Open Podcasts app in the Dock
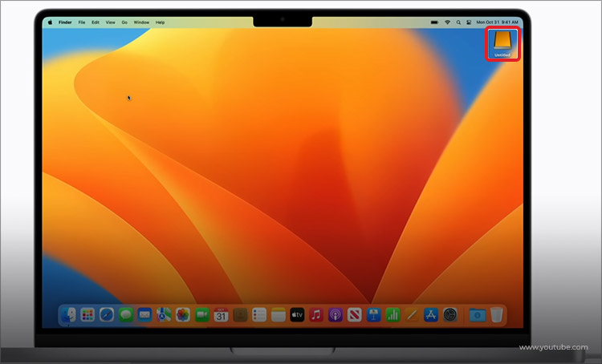The width and height of the screenshot is (602, 364). point(336,315)
